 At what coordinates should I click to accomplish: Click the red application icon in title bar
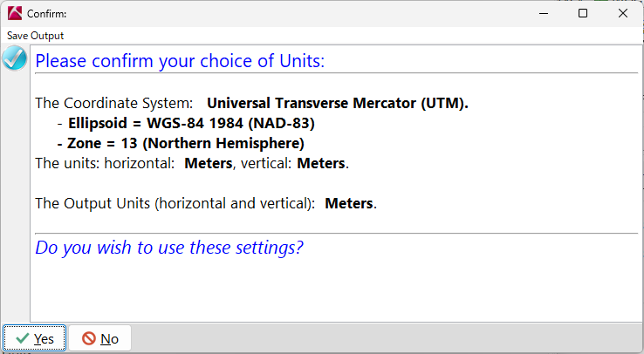click(x=14, y=14)
